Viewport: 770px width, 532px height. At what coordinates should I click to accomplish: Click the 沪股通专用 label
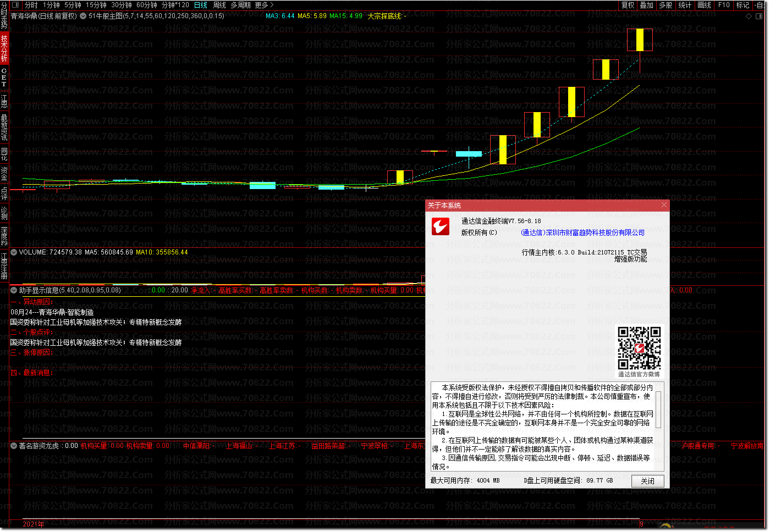(699, 446)
